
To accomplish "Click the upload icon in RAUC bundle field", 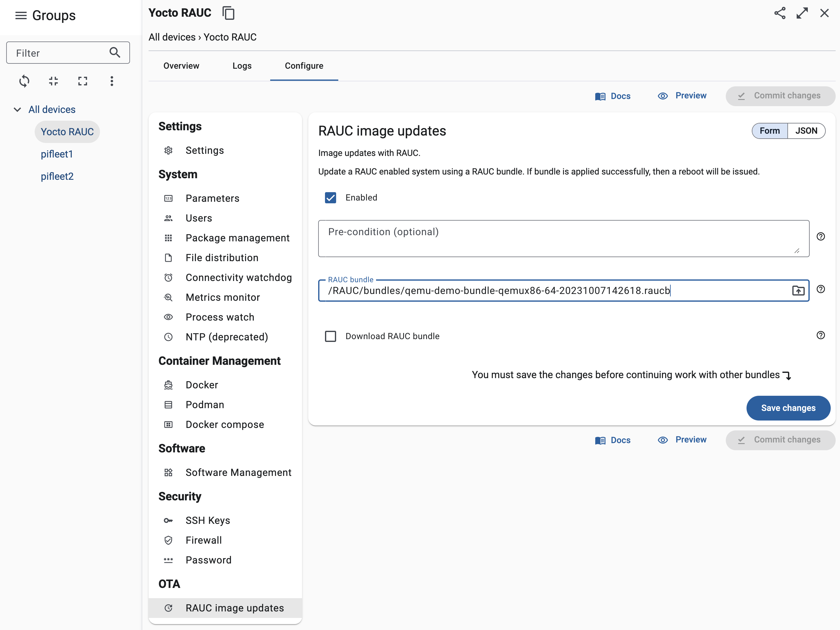I will [x=798, y=291].
